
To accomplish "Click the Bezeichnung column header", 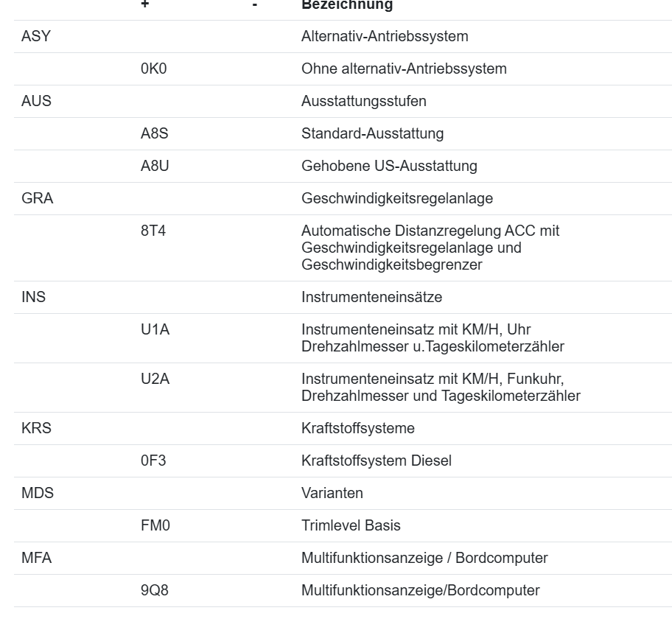I will (347, 5).
